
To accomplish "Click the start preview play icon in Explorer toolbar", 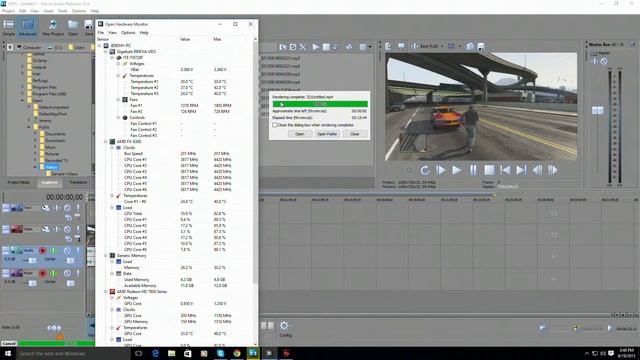I will pos(316,47).
